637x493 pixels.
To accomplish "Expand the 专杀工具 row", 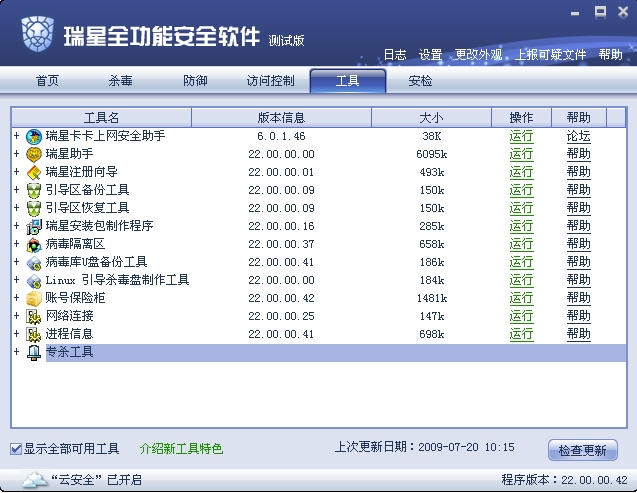I will (16, 351).
